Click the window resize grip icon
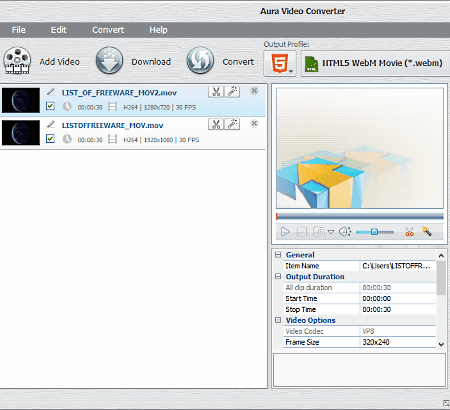The height and width of the screenshot is (410, 450). [x=446, y=403]
